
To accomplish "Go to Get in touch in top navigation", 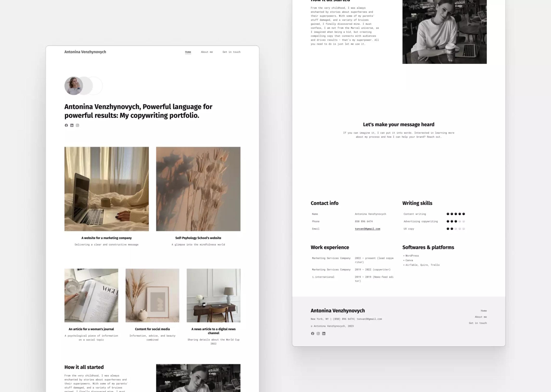I will (x=231, y=52).
